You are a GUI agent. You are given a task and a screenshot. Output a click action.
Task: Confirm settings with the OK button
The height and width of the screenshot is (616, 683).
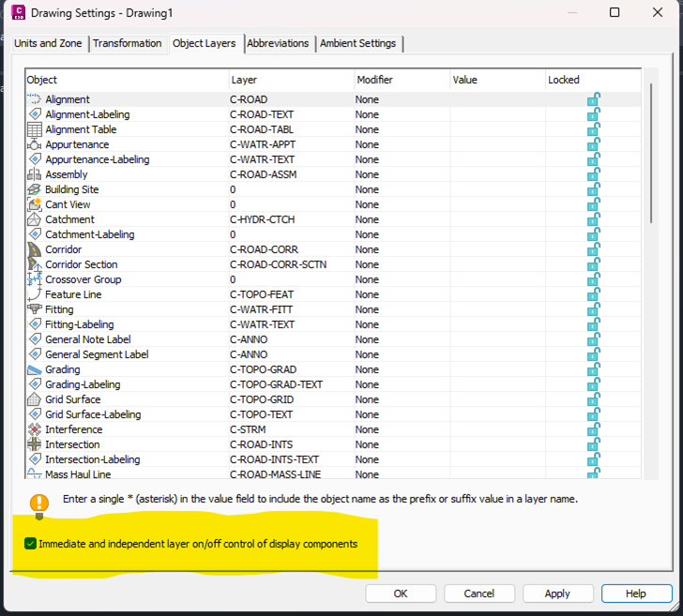click(401, 593)
